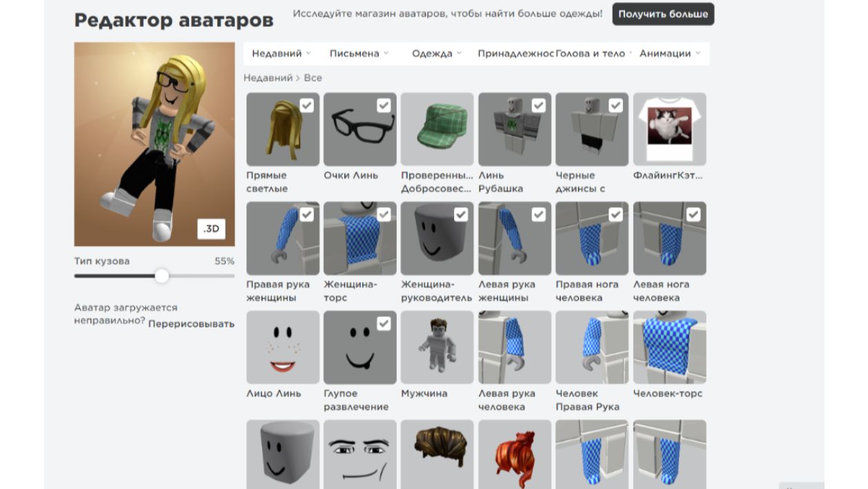Click the avatar preview image
The height and width of the screenshot is (489, 868).
tap(155, 144)
